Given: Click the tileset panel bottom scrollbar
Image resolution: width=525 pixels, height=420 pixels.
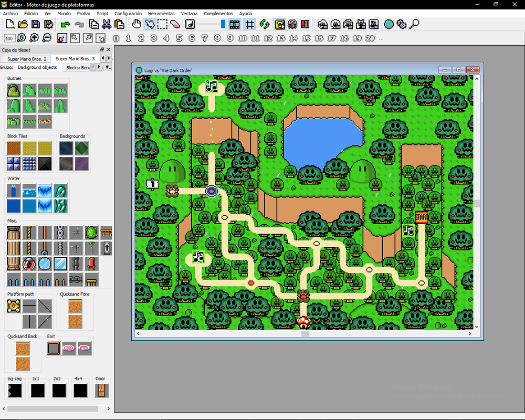Looking at the screenshot, I should pos(52,408).
